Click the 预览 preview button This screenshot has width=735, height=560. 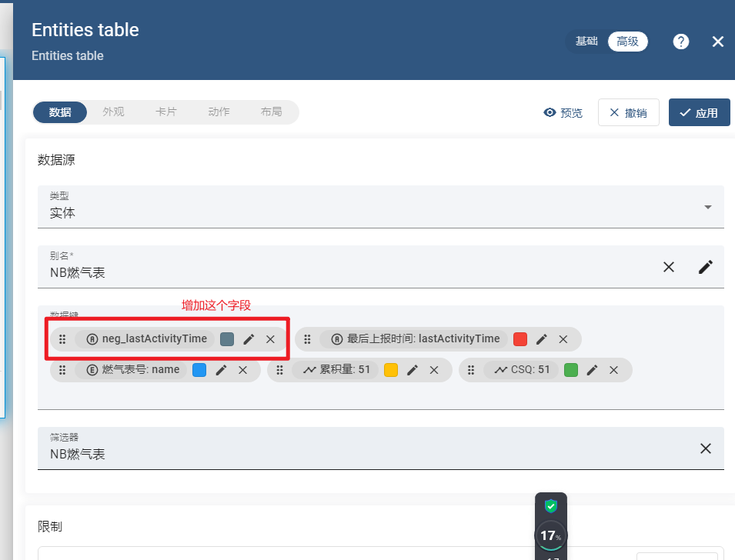(x=563, y=112)
